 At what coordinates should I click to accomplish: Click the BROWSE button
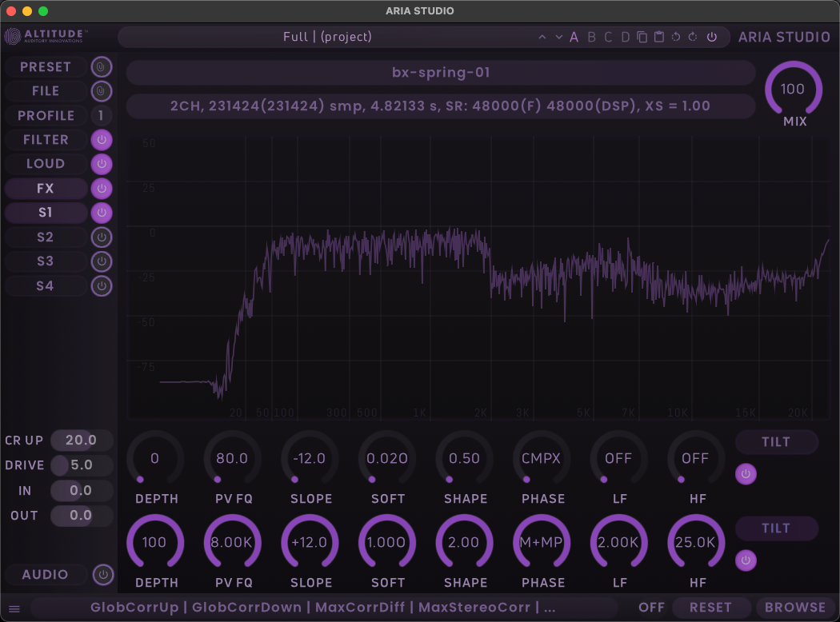(x=794, y=608)
